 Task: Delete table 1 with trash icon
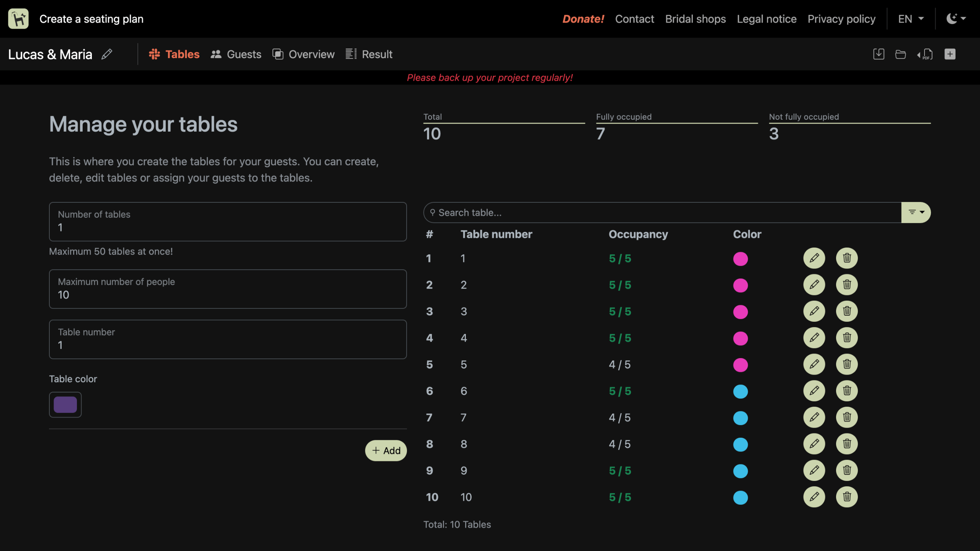pyautogui.click(x=847, y=258)
